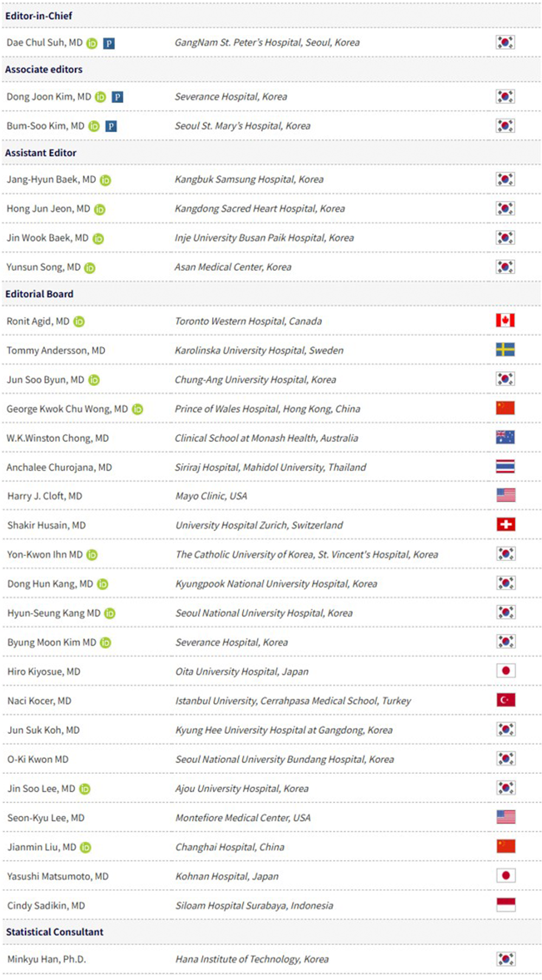Click the Canada flag for Toronto Western Hospital

tap(505, 321)
